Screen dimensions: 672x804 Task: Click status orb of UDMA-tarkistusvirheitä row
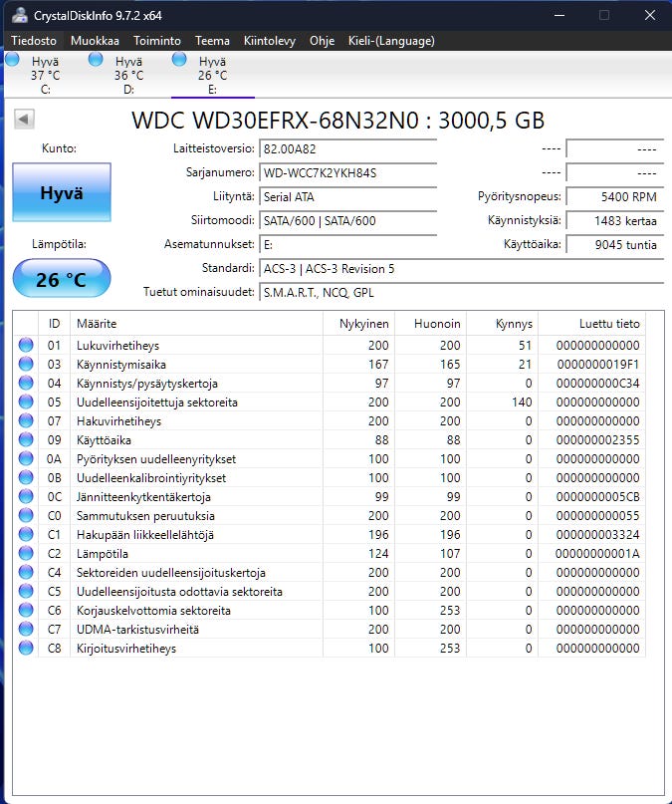pyautogui.click(x=26, y=629)
